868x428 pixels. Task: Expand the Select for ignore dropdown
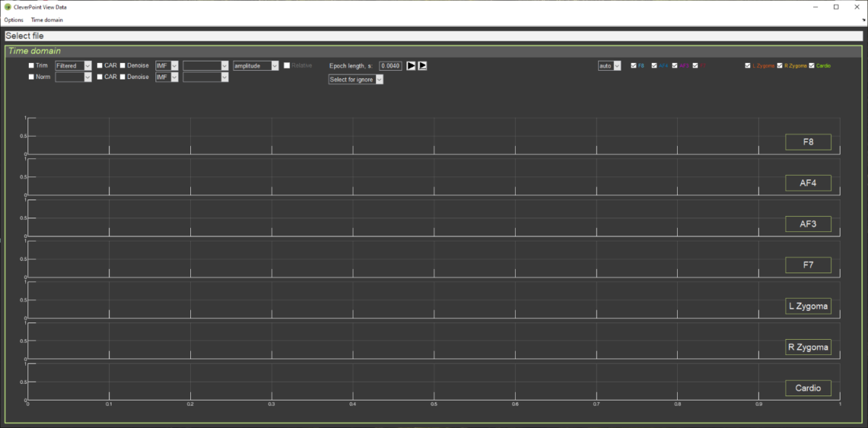point(356,80)
